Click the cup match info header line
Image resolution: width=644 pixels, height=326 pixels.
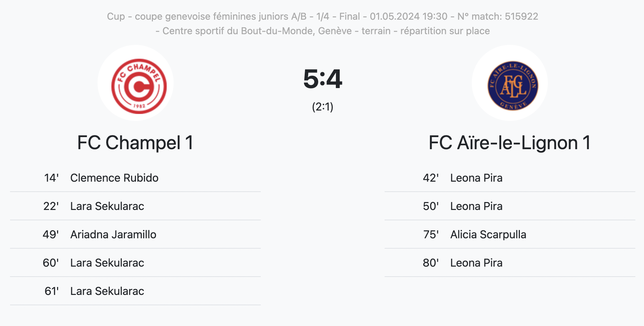pos(322,16)
